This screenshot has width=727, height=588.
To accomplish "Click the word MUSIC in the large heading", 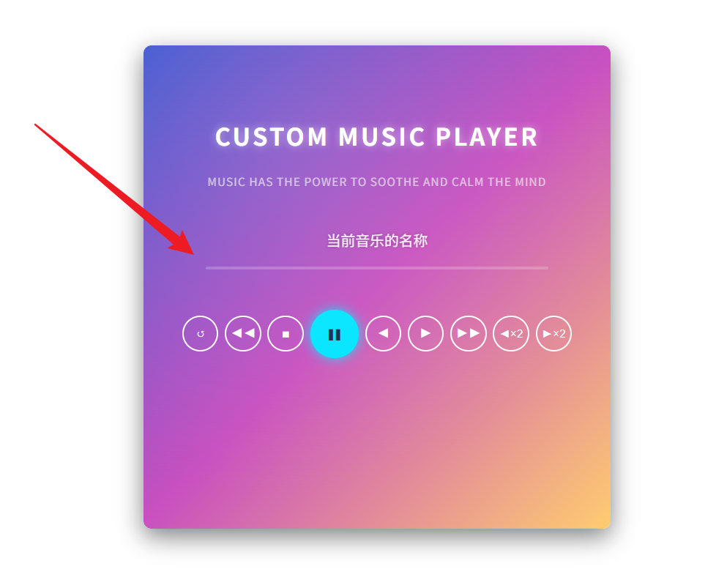I will 382,137.
